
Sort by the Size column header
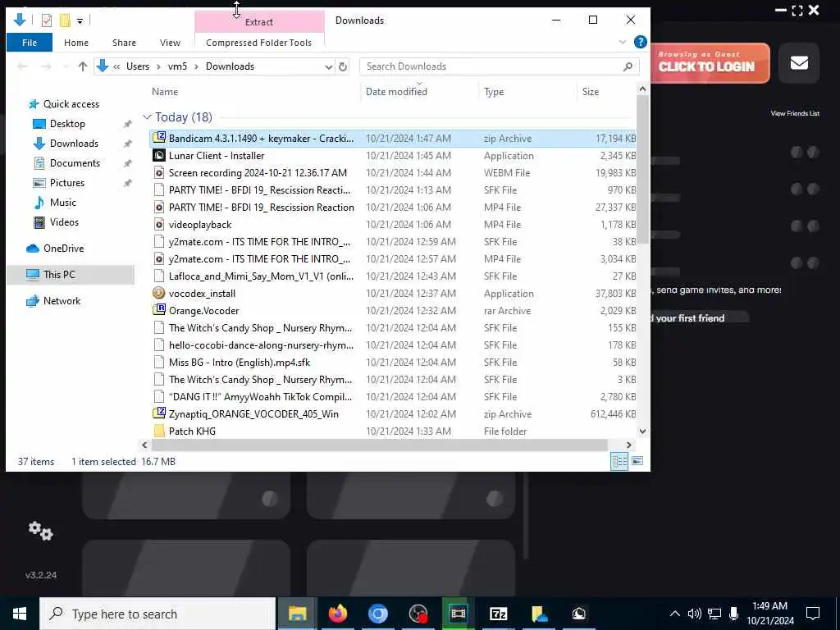(x=591, y=92)
